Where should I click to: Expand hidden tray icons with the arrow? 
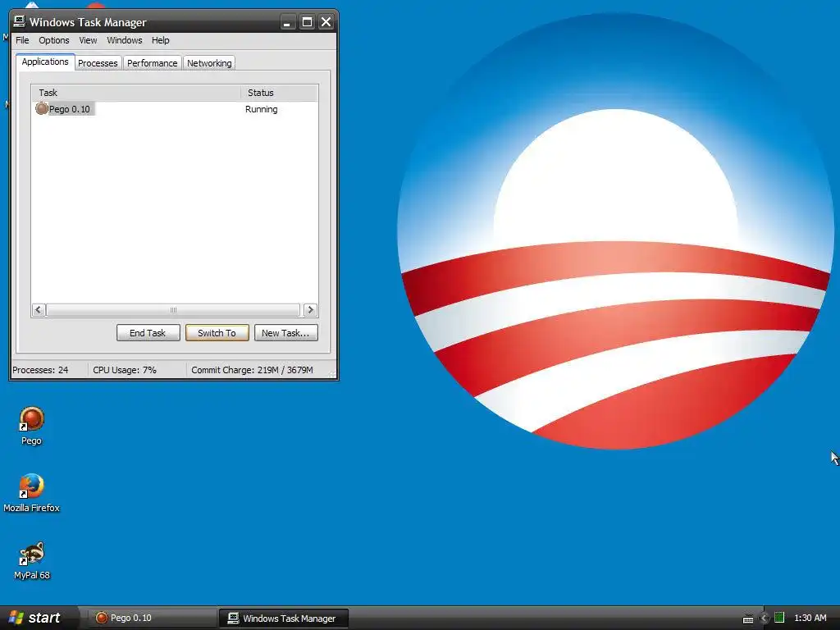765,619
